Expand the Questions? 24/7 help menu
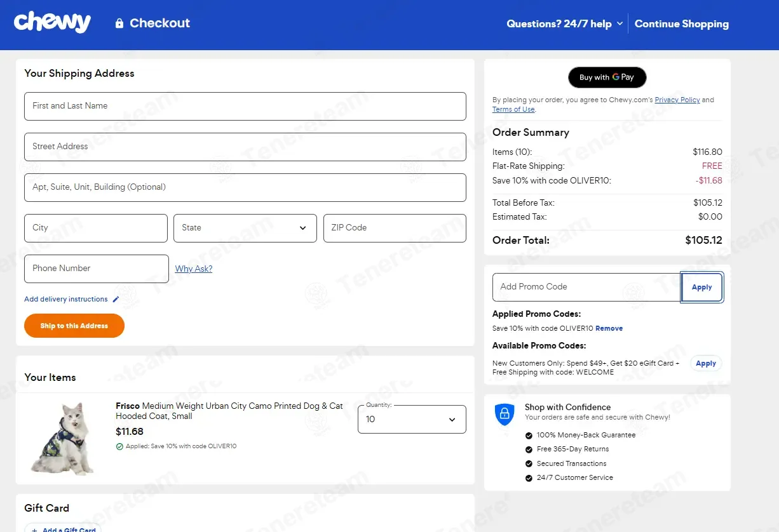Screen dimensions: 779x532 tap(564, 24)
